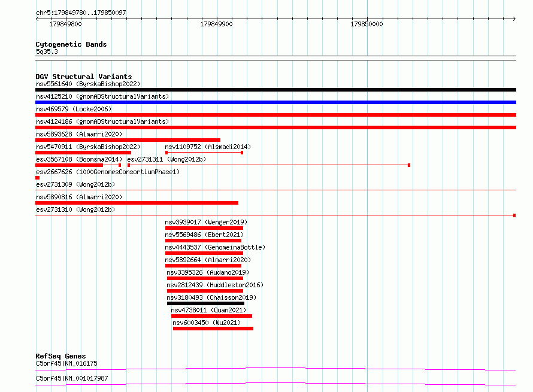The height and width of the screenshot is (392, 533).
Task: Click the small red esv2667626 marker
Action: [x=37, y=178]
